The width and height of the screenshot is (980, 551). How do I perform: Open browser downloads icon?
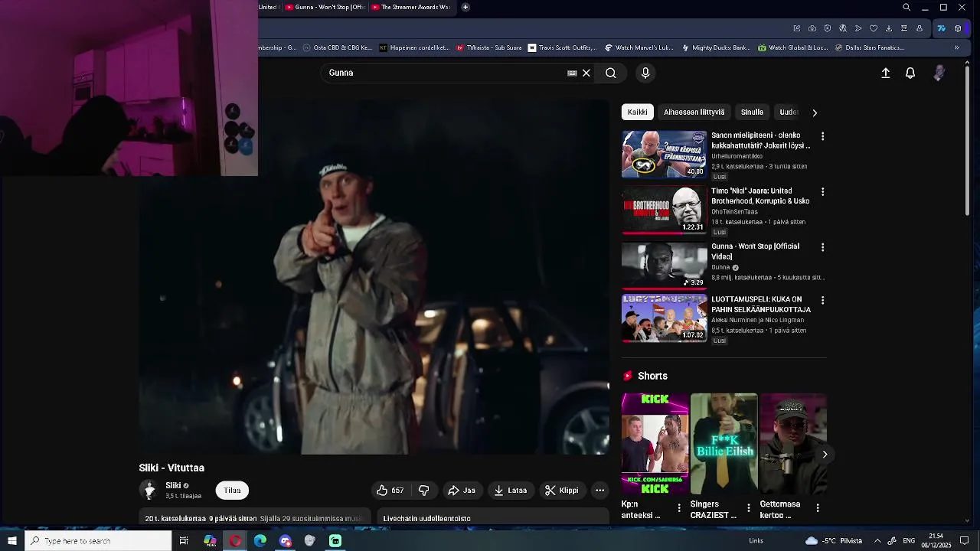point(889,28)
